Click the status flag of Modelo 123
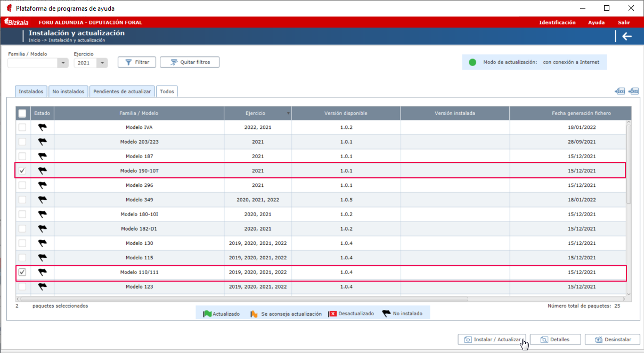The image size is (644, 353). [43, 286]
